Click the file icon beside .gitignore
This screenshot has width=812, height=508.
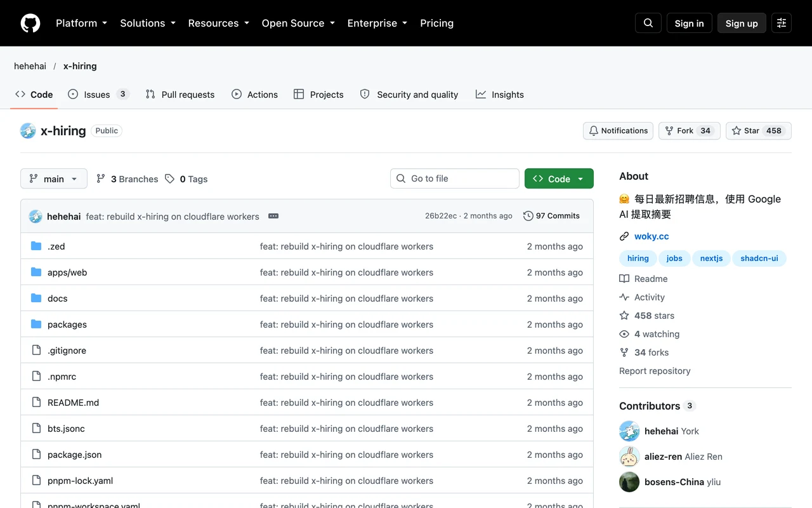(36, 351)
